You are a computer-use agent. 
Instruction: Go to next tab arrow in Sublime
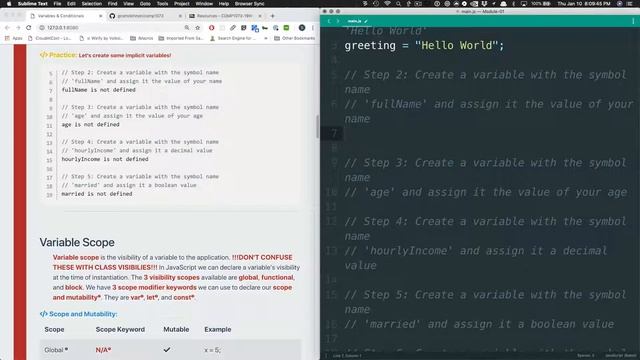coord(338,21)
